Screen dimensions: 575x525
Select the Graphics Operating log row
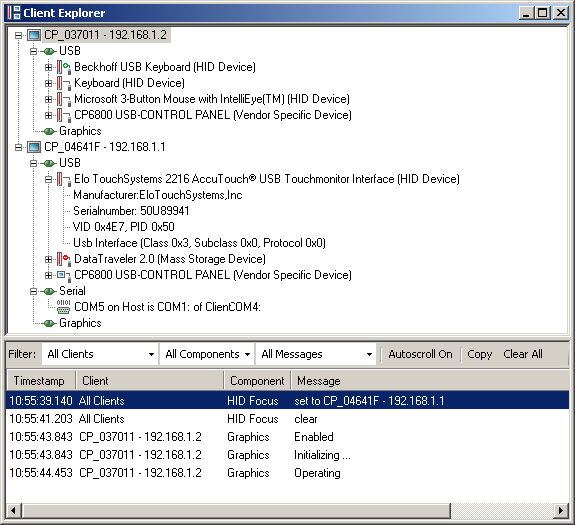pos(287,473)
